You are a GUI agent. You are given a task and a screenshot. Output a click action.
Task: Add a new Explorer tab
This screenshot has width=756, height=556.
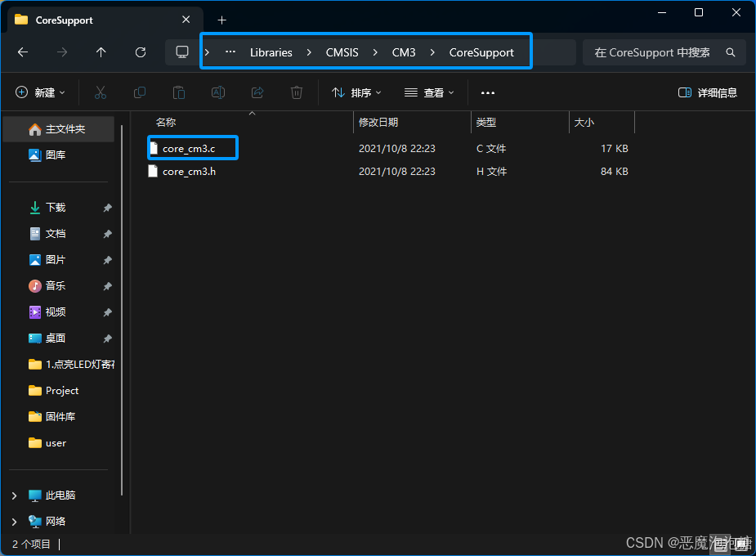[x=221, y=20]
